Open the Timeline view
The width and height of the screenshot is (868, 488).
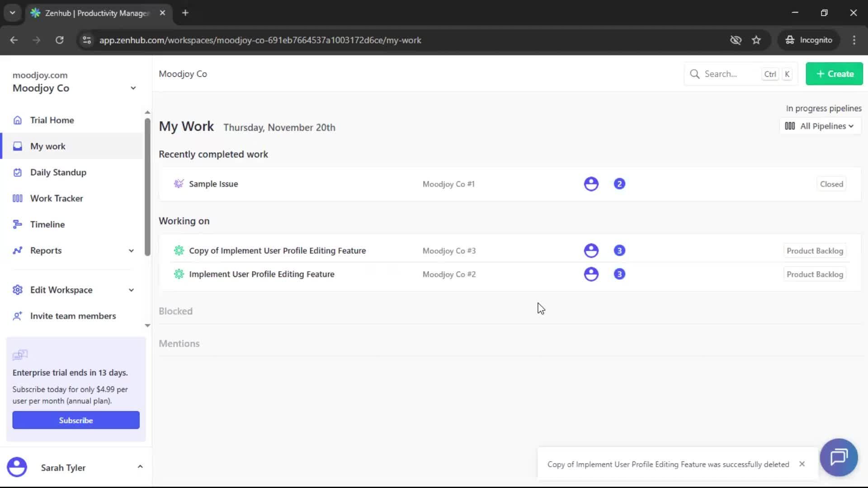[47, 224]
